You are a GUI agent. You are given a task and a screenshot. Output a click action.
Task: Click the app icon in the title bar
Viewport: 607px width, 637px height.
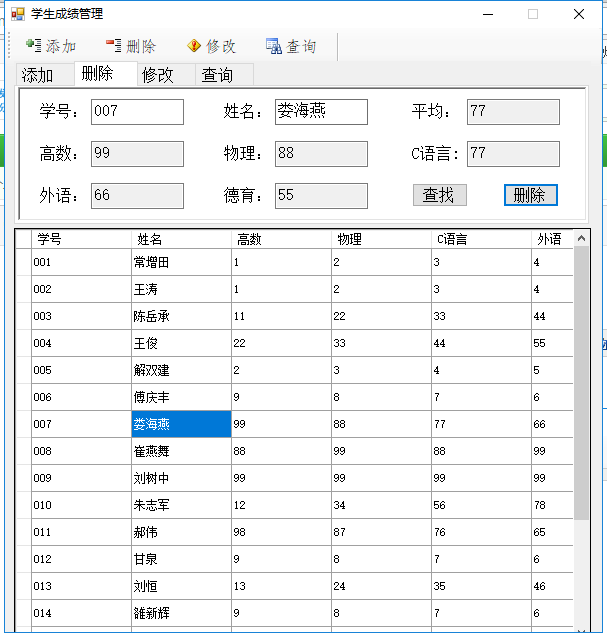coord(17,14)
